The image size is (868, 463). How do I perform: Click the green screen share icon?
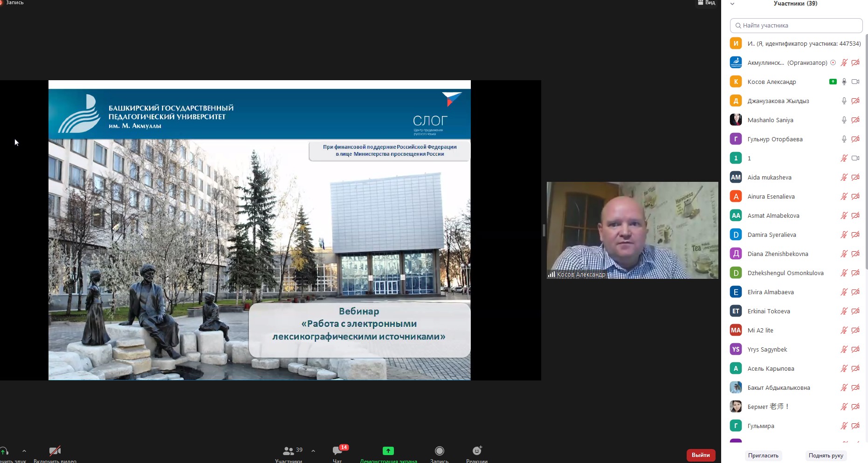pyautogui.click(x=388, y=451)
